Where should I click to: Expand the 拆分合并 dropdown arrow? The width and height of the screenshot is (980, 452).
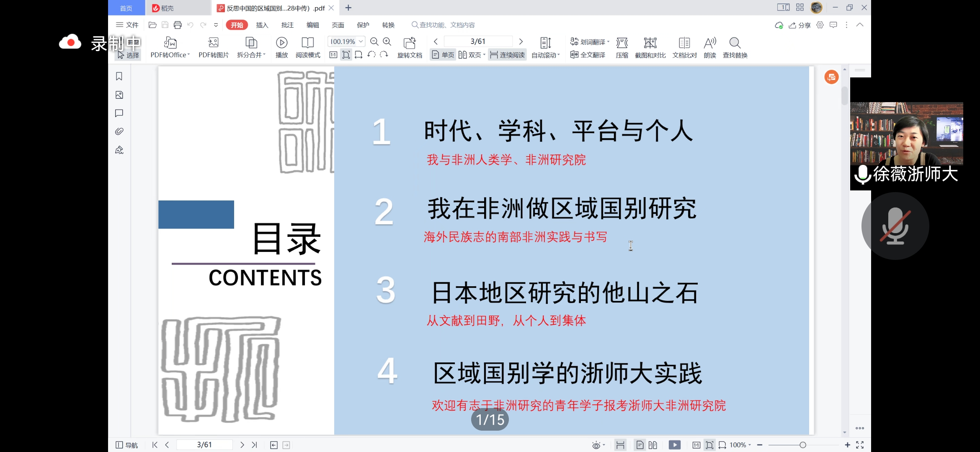(264, 55)
